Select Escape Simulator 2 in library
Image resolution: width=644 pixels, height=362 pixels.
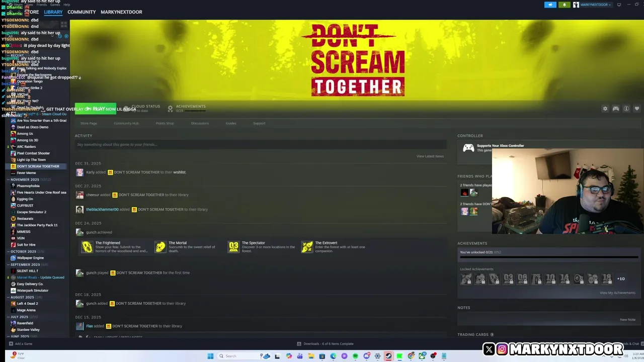(31, 212)
